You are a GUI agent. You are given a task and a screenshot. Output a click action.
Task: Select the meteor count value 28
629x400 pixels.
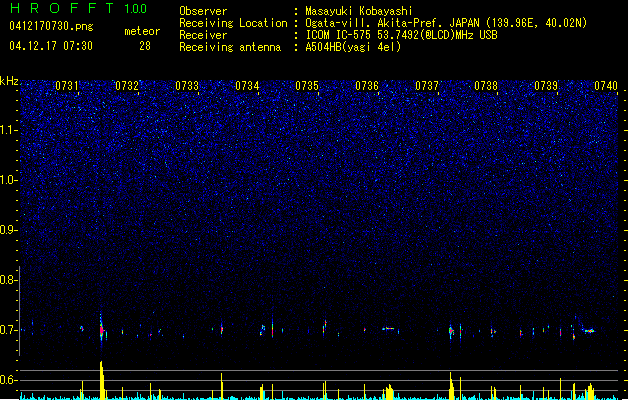click(145, 46)
